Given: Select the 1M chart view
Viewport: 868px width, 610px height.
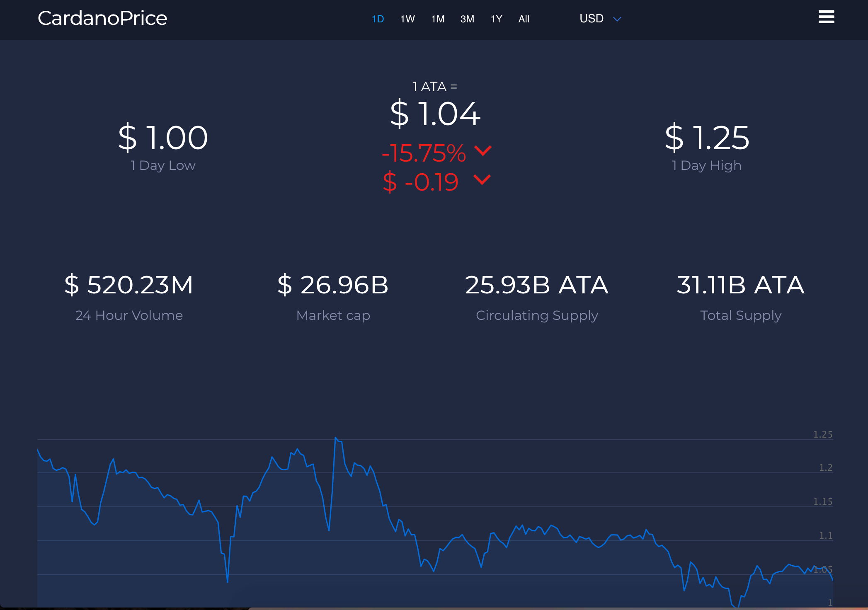Looking at the screenshot, I should tap(438, 19).
